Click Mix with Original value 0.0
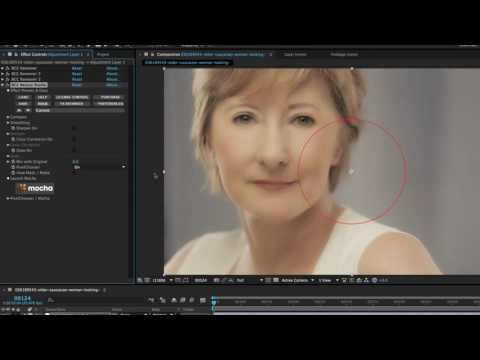The image size is (480, 360). pos(75,162)
